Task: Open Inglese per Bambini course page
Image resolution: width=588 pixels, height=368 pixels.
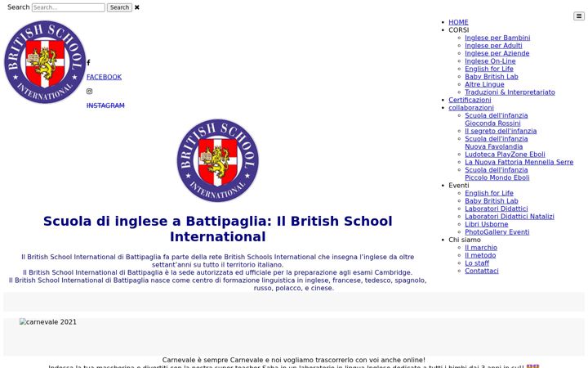Action: (x=497, y=38)
